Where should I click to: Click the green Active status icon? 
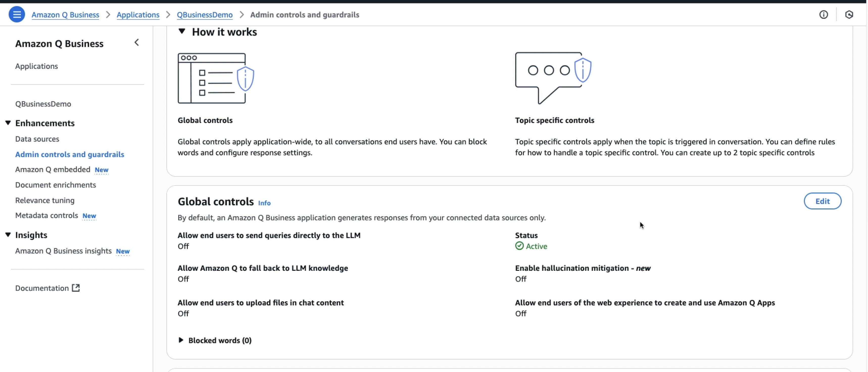tap(519, 246)
